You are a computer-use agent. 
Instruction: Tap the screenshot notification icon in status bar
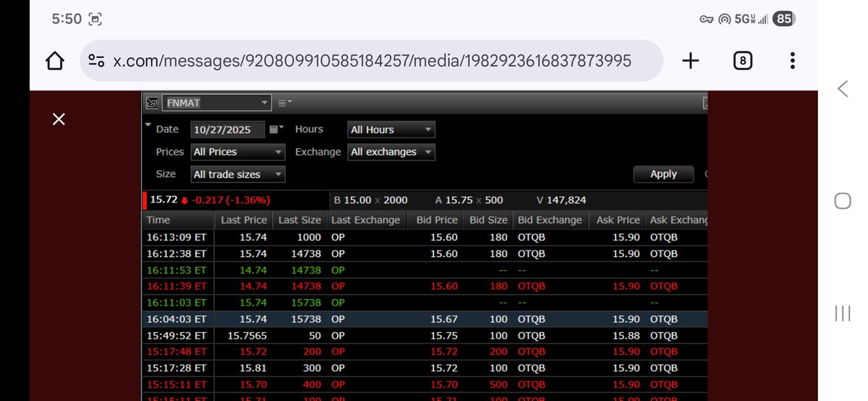click(x=95, y=20)
